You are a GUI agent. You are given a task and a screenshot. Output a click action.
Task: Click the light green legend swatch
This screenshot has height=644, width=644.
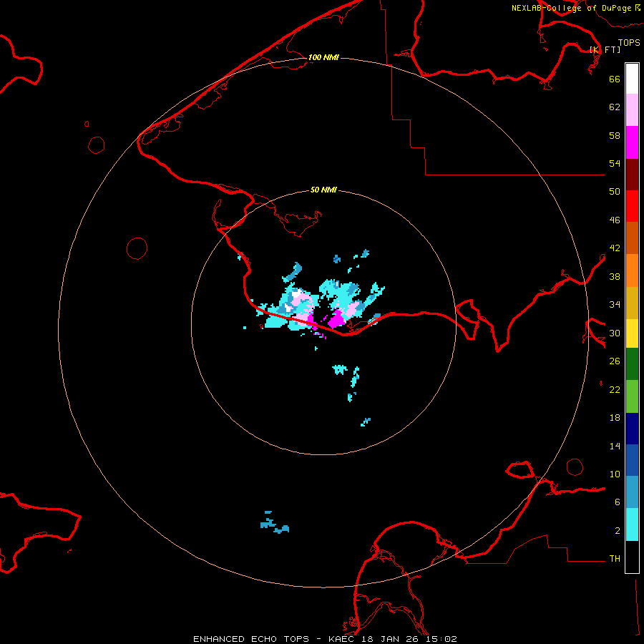(x=632, y=396)
